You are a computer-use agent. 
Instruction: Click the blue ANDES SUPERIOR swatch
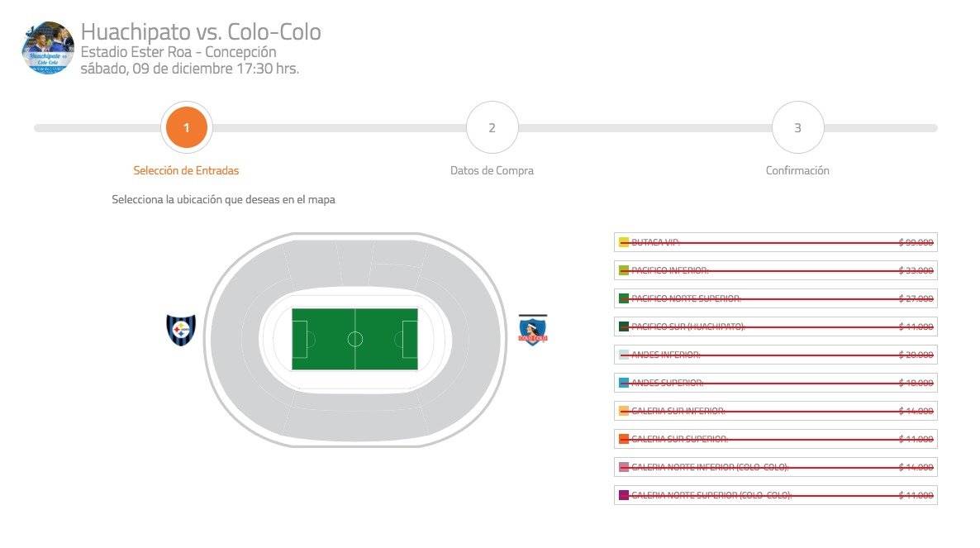pyautogui.click(x=624, y=383)
